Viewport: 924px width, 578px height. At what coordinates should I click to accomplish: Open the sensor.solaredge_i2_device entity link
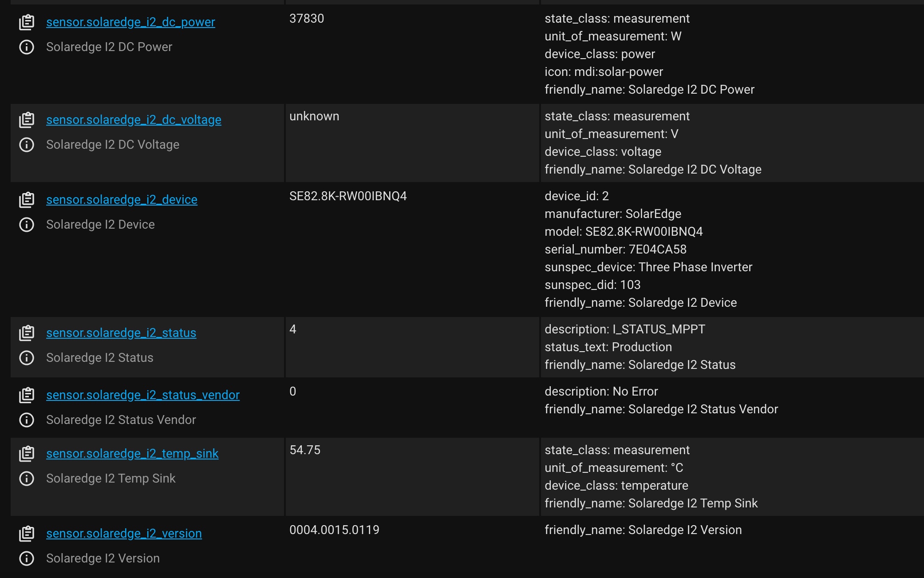tap(122, 199)
